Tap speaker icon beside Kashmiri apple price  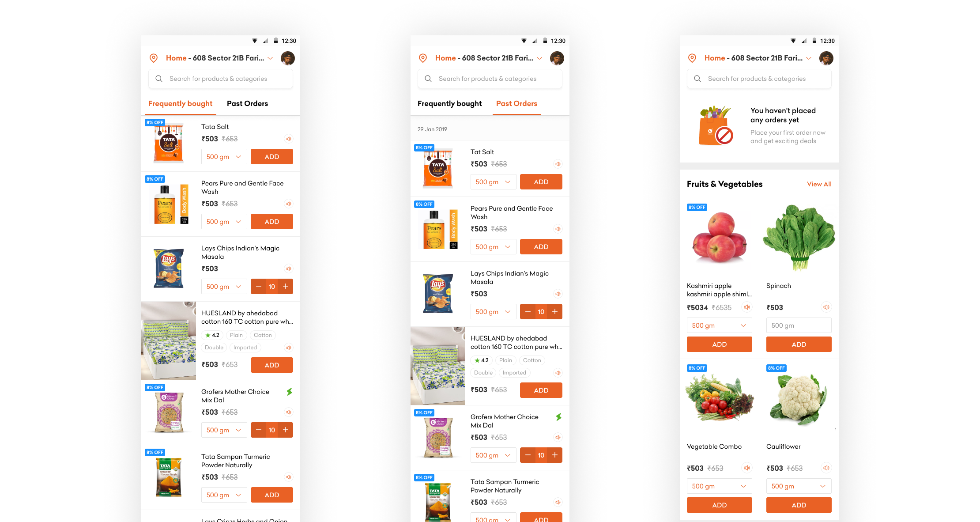747,307
